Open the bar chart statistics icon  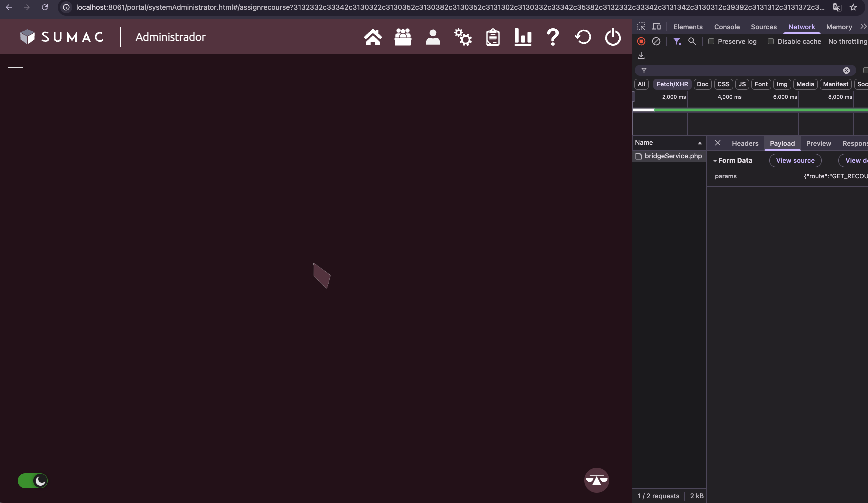523,37
